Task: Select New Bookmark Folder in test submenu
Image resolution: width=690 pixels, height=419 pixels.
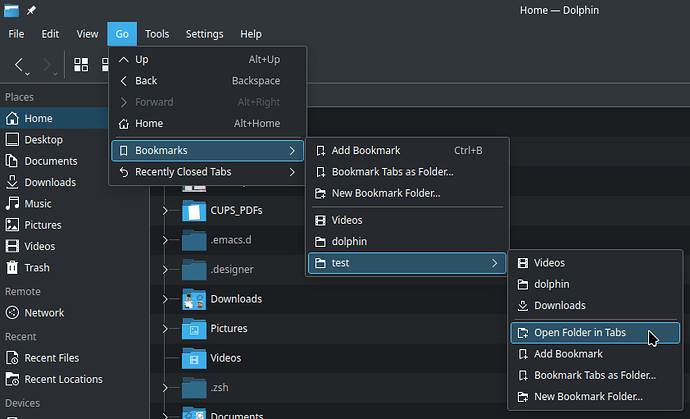Action: (595, 397)
